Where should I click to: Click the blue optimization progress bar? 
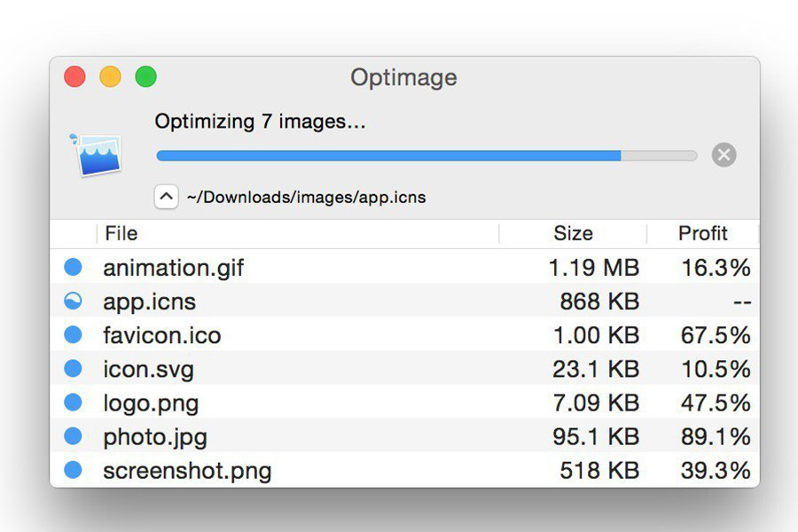390,154
